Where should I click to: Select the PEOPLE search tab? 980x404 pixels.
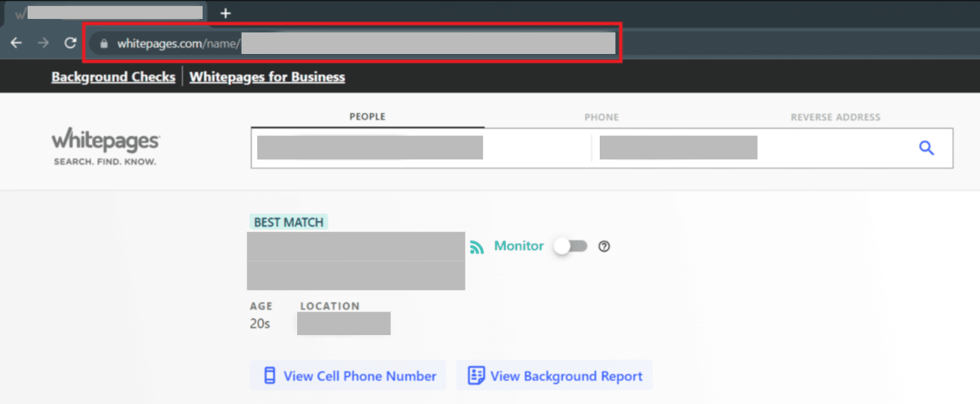pyautogui.click(x=367, y=117)
